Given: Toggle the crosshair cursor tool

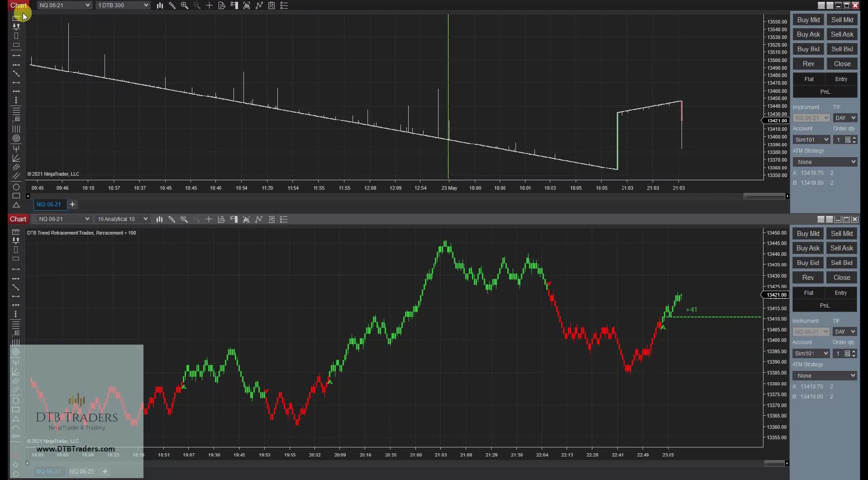Looking at the screenshot, I should [209, 5].
